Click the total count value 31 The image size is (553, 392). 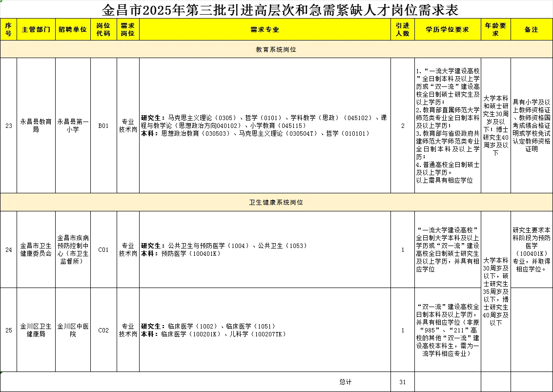click(402, 382)
